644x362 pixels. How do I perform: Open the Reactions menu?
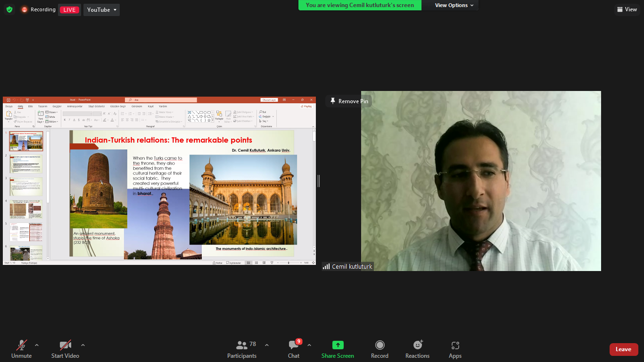[417, 346]
